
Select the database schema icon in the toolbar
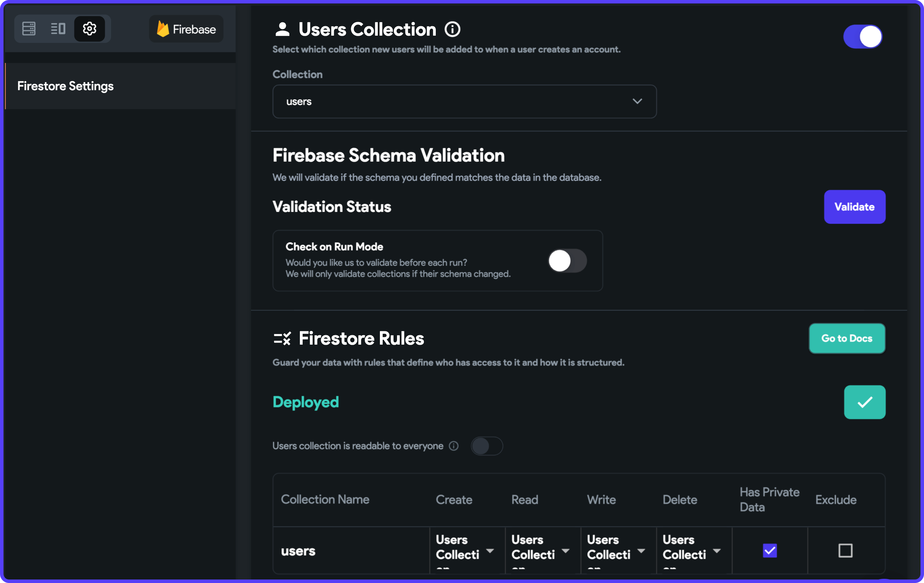click(29, 28)
